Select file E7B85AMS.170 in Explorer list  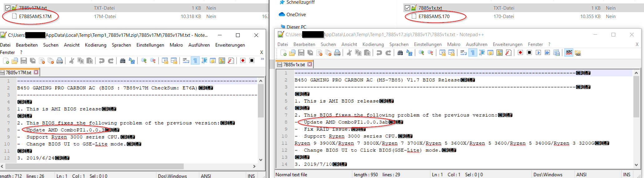pos(434,16)
